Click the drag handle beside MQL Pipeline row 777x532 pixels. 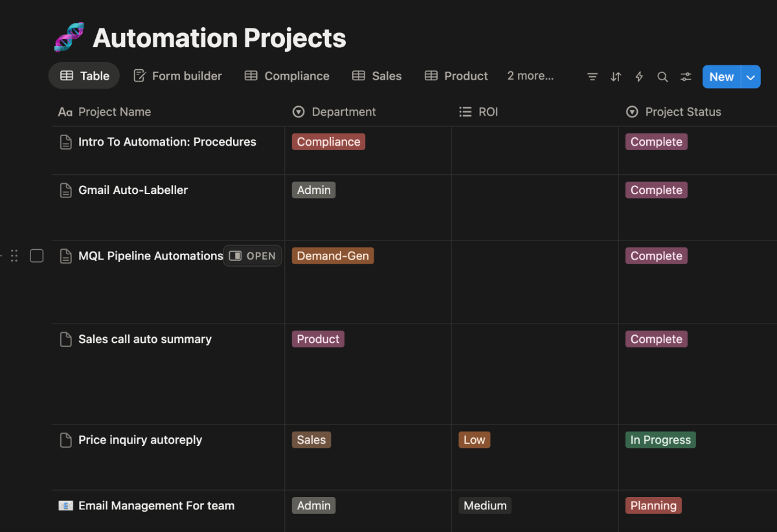14,256
